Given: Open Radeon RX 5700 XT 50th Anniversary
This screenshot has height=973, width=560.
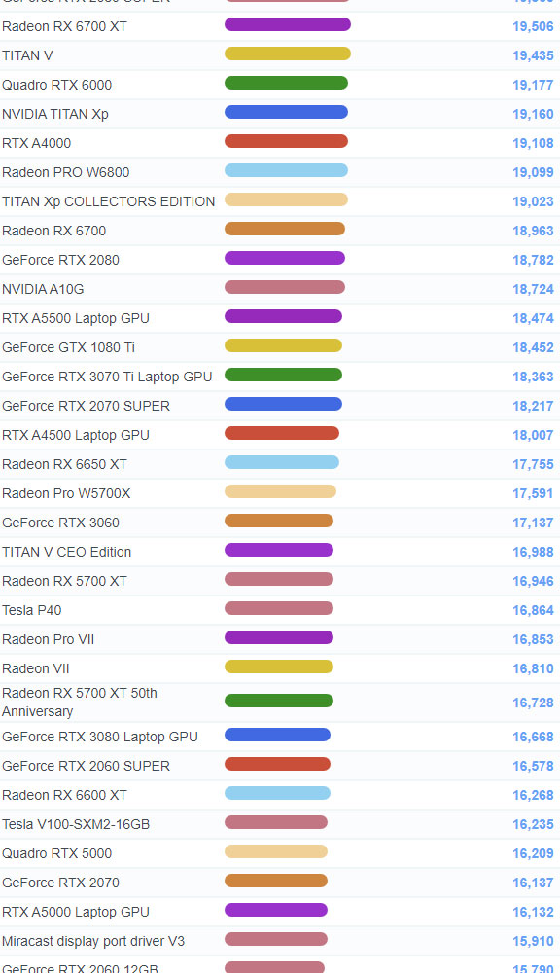Looking at the screenshot, I should tap(80, 702).
